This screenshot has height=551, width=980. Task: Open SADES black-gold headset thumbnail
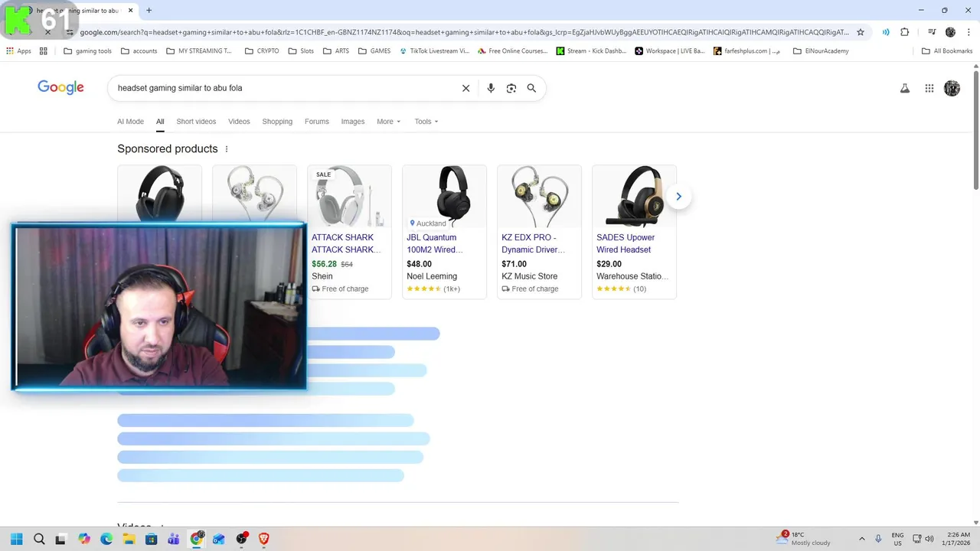634,197
